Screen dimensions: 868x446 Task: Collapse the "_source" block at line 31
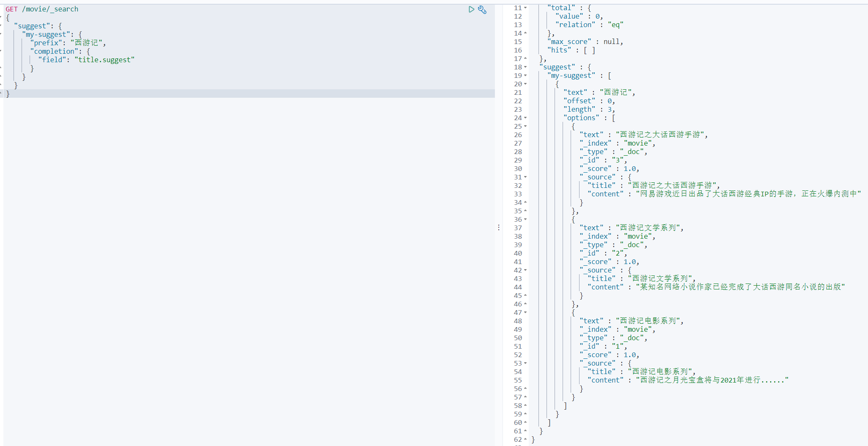[x=525, y=177]
